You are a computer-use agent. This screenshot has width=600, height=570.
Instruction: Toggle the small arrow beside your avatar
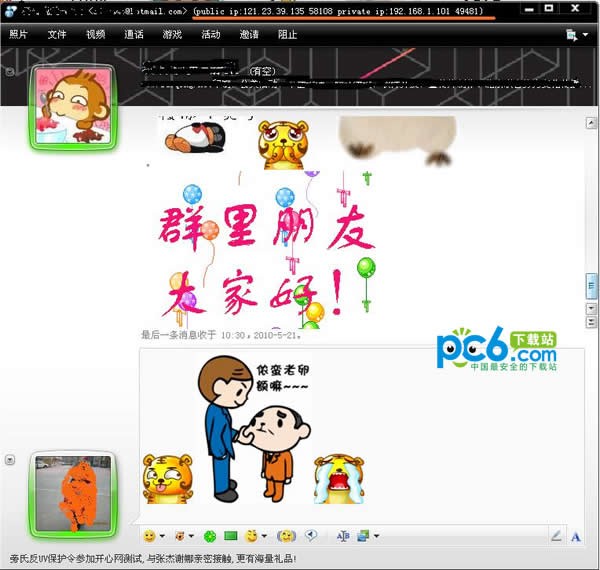pyautogui.click(x=10, y=459)
